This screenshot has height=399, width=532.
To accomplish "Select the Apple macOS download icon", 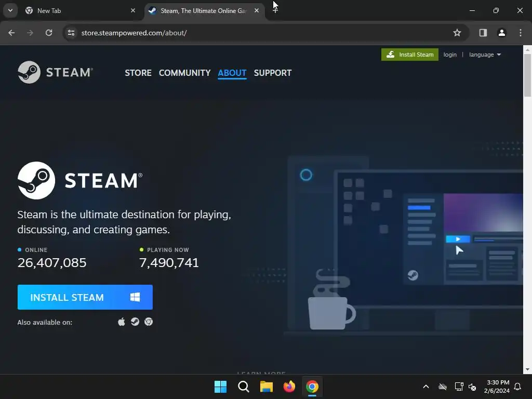I will pos(122,322).
